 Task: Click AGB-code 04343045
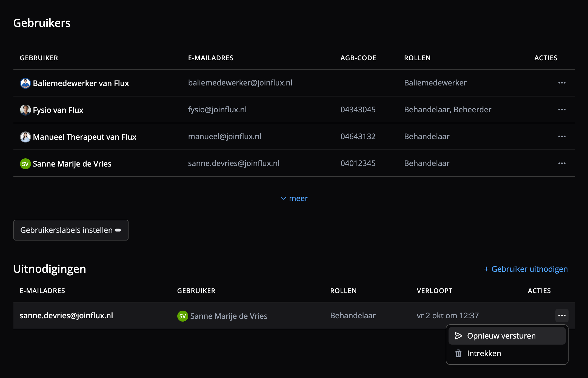[358, 110]
